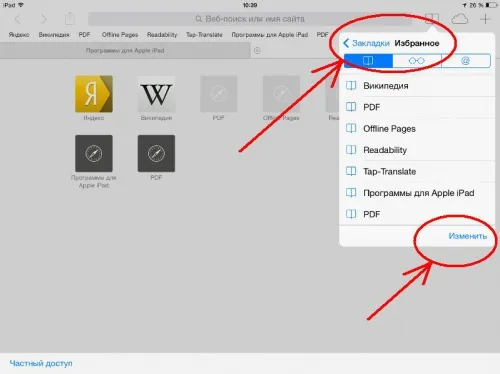Tap the book icon beside Offline Pages

point(351,129)
